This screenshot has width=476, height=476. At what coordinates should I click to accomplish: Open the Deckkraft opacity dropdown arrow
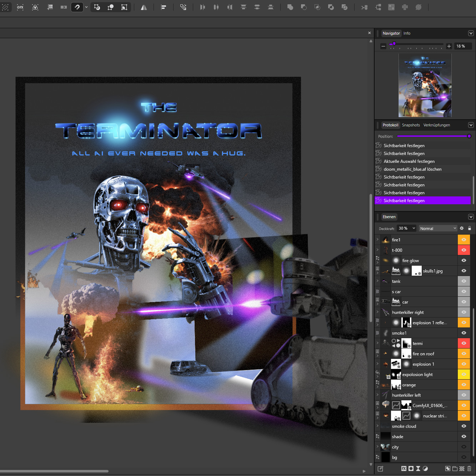tap(414, 228)
